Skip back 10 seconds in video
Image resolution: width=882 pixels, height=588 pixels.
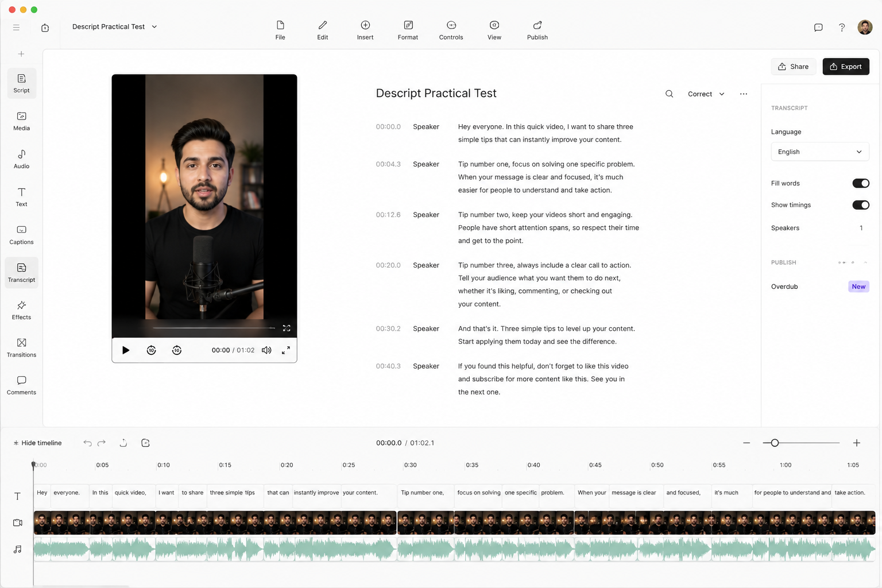point(152,350)
